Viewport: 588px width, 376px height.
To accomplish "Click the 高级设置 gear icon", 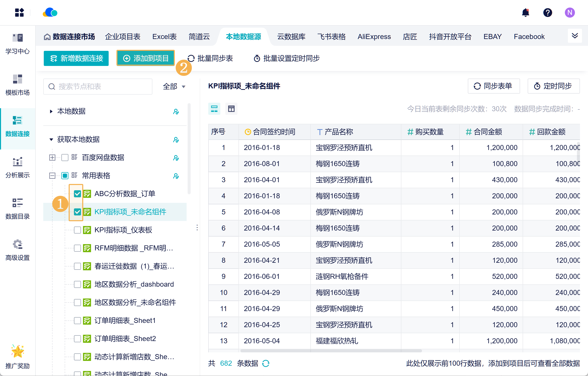I will pos(17,244).
